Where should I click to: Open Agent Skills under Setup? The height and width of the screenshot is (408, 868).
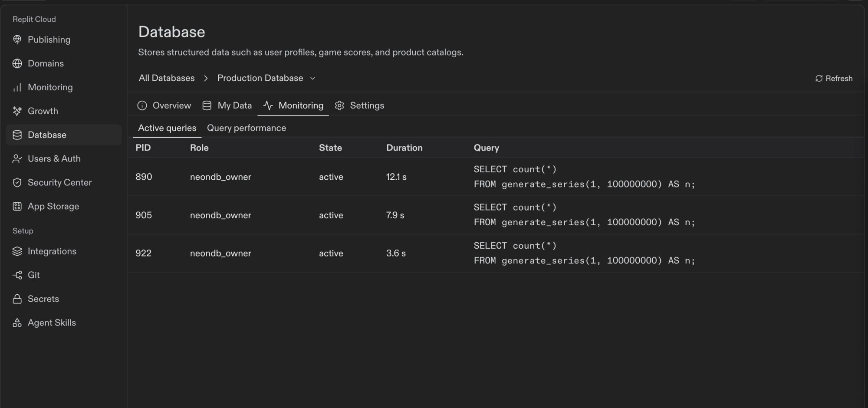point(64,323)
